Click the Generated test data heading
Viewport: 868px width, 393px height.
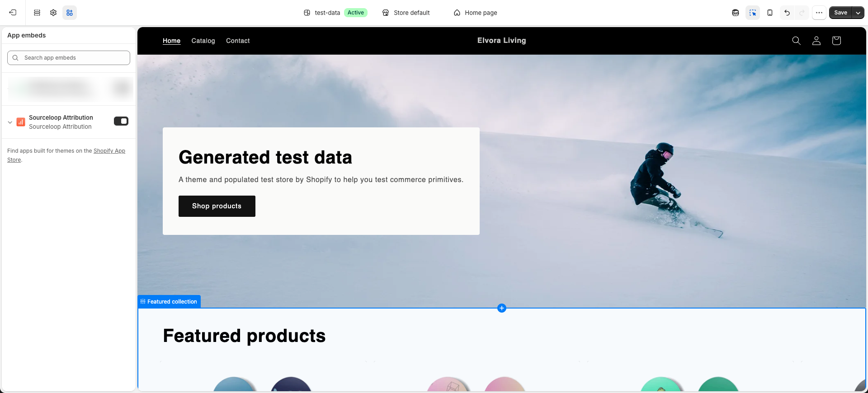pyautogui.click(x=265, y=157)
